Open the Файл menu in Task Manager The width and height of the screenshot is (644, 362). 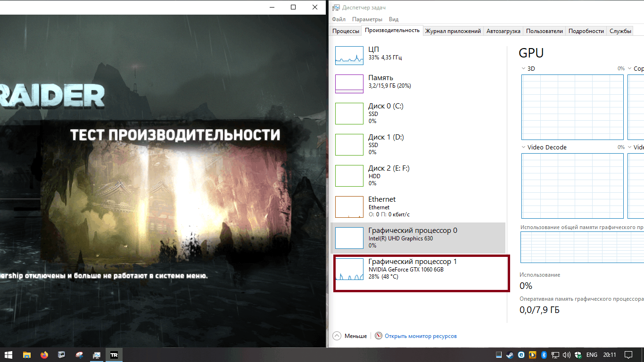click(339, 19)
